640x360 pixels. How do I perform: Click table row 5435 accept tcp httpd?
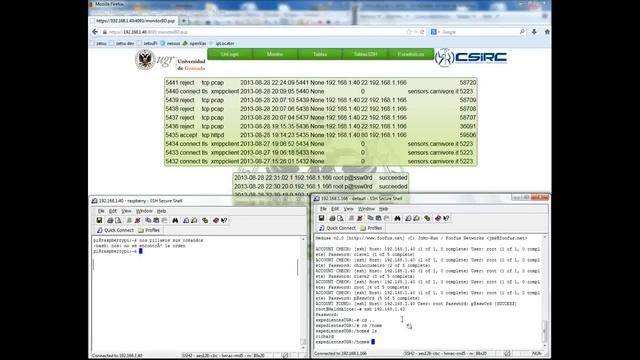[321, 135]
